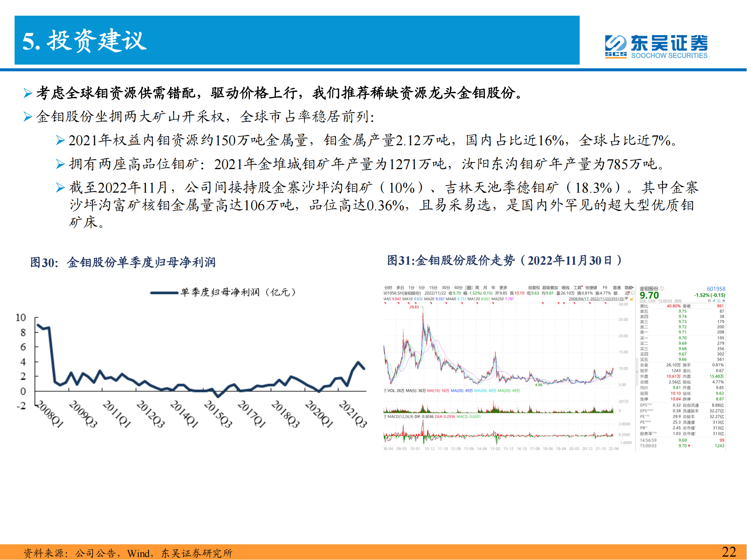This screenshot has height=560, width=747.
Task: Click the 普通 normal view button
Action: [x=617, y=288]
